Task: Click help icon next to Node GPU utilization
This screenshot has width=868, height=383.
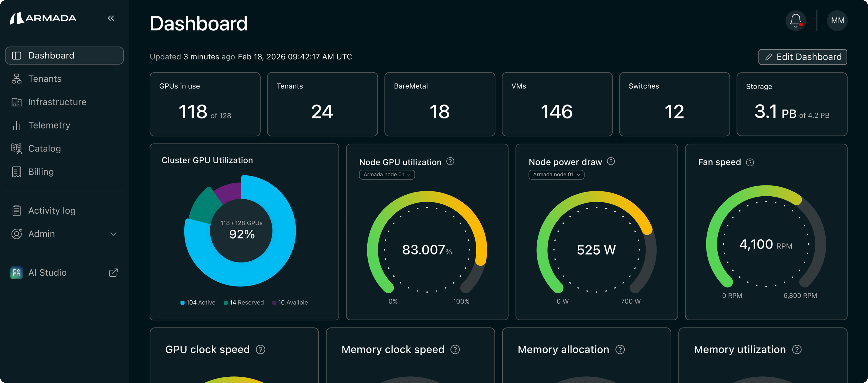Action: (x=450, y=161)
